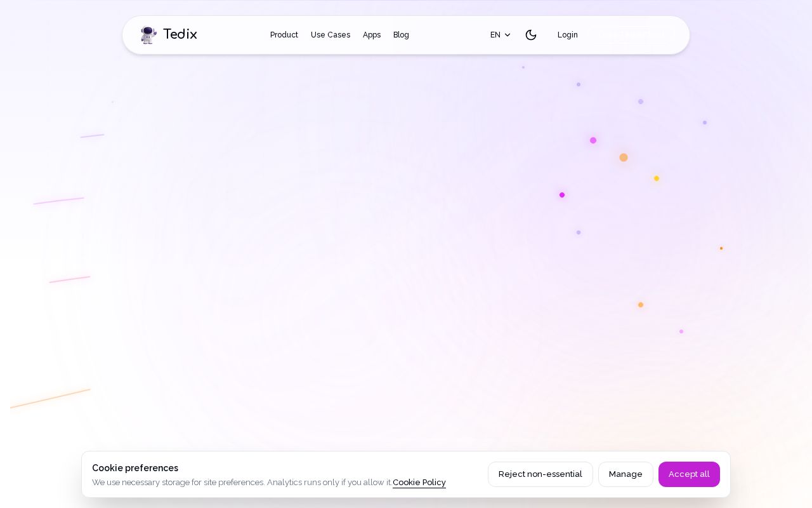The width and height of the screenshot is (812, 508).
Task: Open the Product menu item
Action: coord(284,35)
